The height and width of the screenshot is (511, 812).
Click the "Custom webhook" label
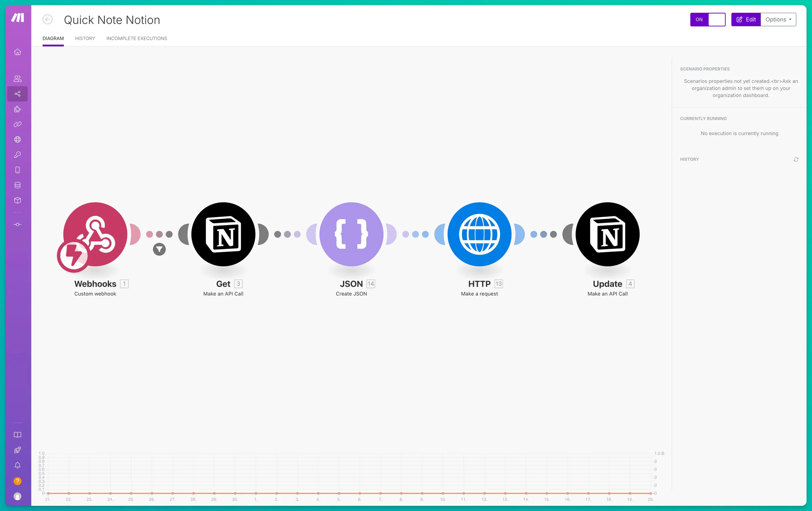(x=95, y=294)
